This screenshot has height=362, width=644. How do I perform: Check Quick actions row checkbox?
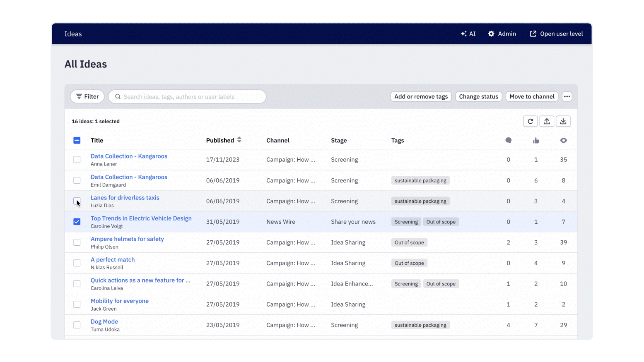point(77,284)
